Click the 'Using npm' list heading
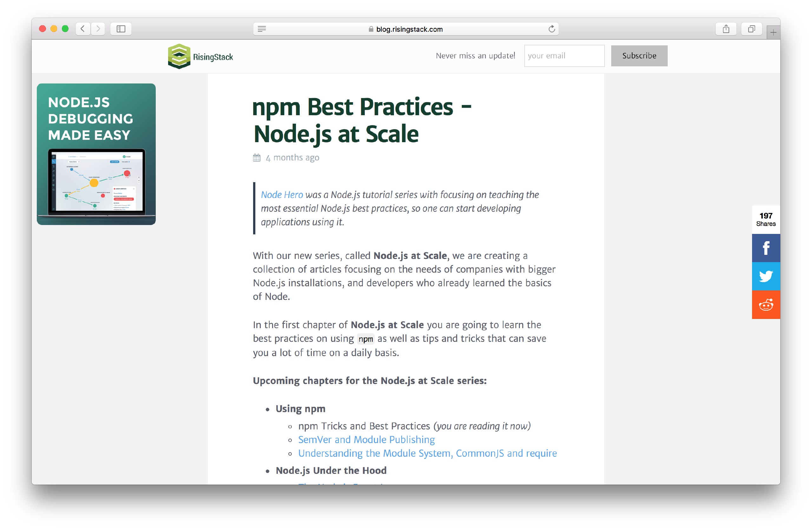Viewport: 812px width, 530px height. point(300,409)
